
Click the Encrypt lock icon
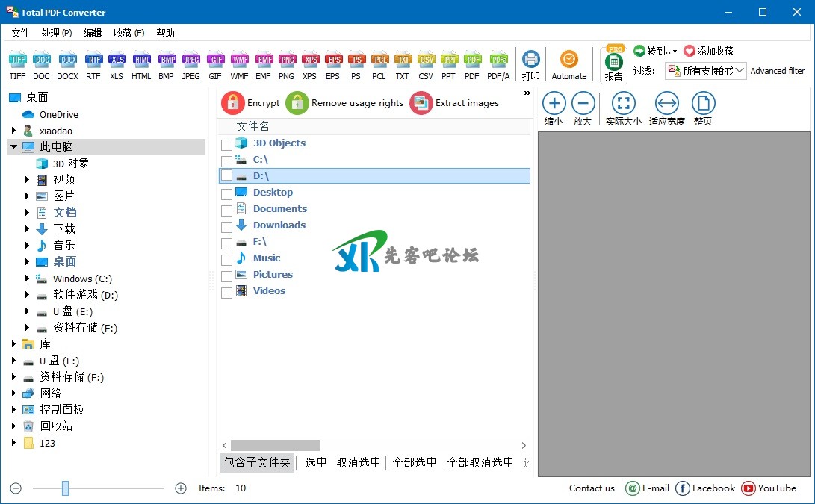[x=233, y=103]
